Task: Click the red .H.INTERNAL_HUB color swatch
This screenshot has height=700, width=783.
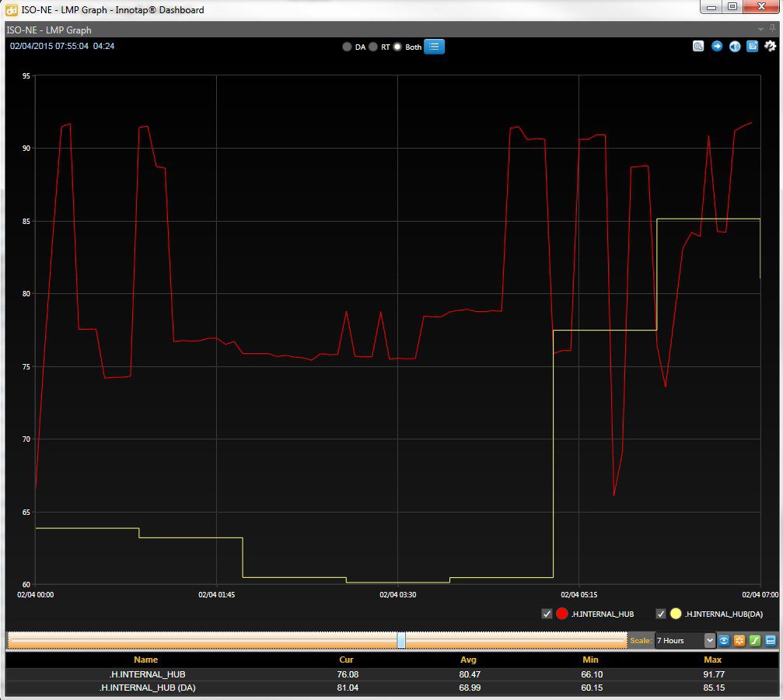Action: [561, 614]
